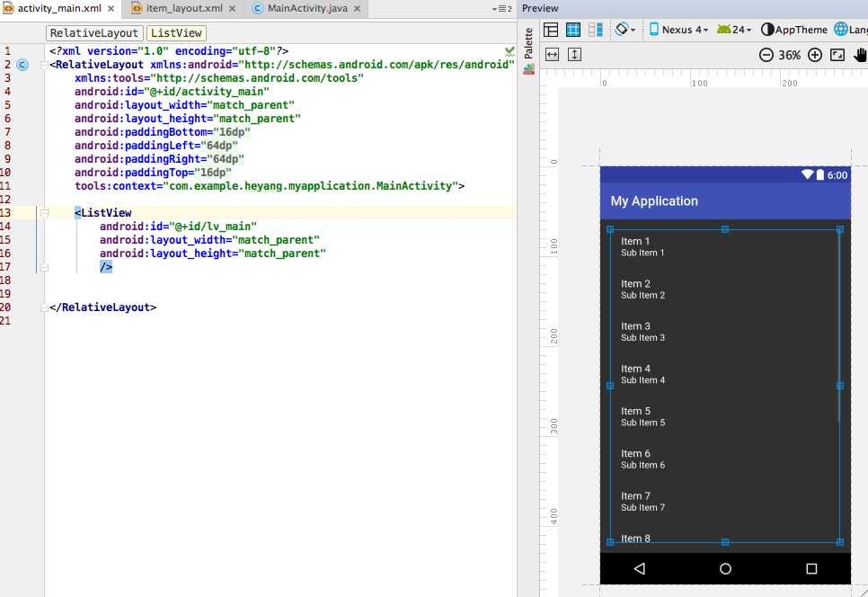The image size is (868, 597).
Task: Open screen orientation dropdown
Action: 625,30
